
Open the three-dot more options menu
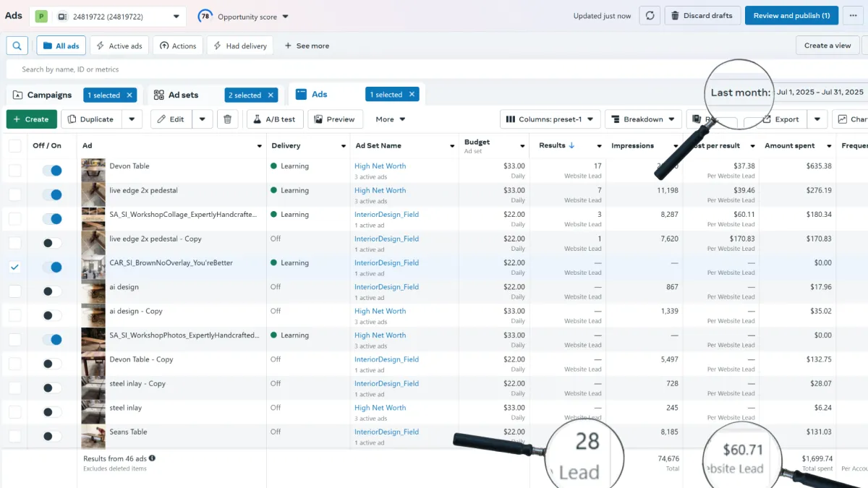[854, 16]
